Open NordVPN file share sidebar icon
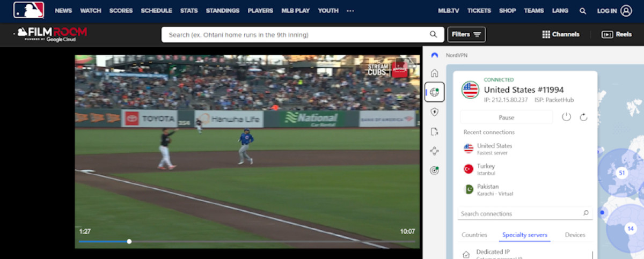This screenshot has width=644, height=259. pyautogui.click(x=435, y=131)
